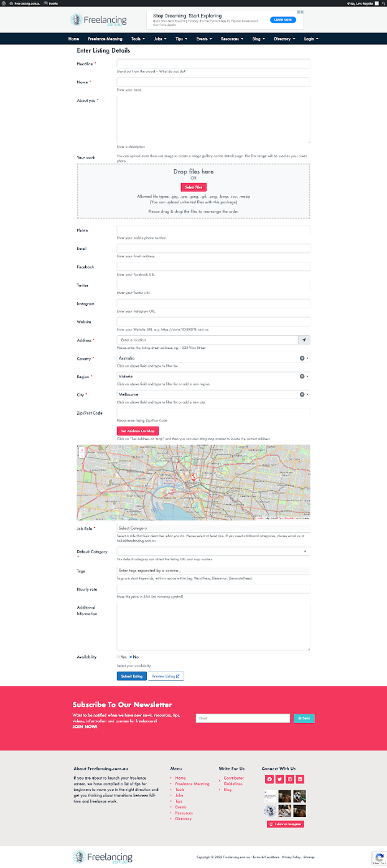Click the map zoom in button
387x868 pixels.
82,450
